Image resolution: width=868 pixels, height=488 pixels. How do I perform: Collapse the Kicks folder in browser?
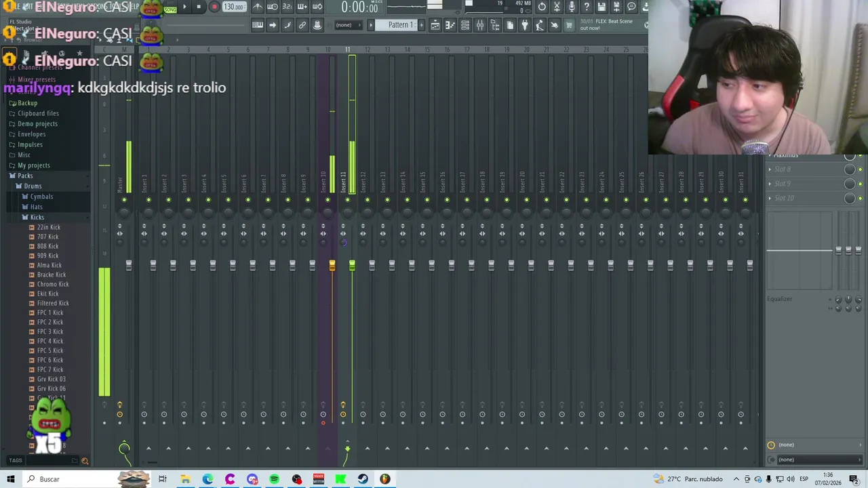pyautogui.click(x=37, y=217)
